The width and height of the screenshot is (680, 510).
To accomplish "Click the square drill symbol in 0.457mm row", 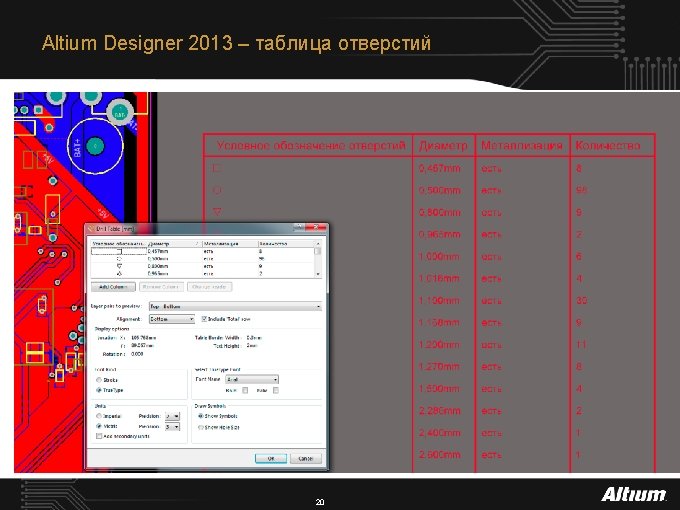I will tap(217, 168).
